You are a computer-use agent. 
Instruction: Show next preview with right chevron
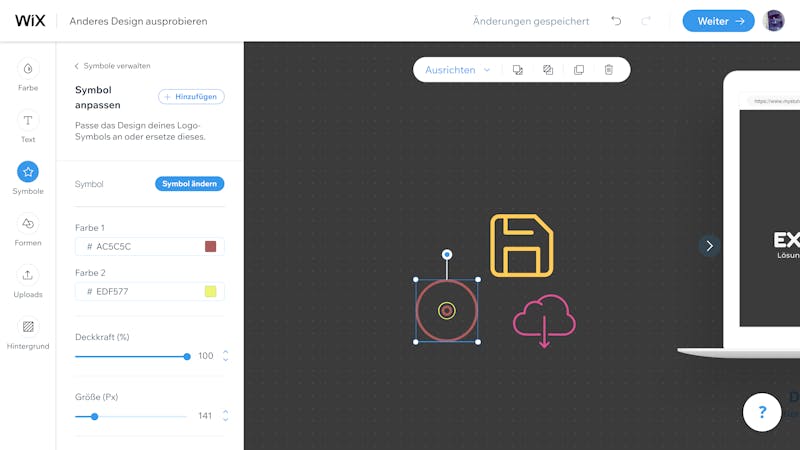[x=709, y=246]
